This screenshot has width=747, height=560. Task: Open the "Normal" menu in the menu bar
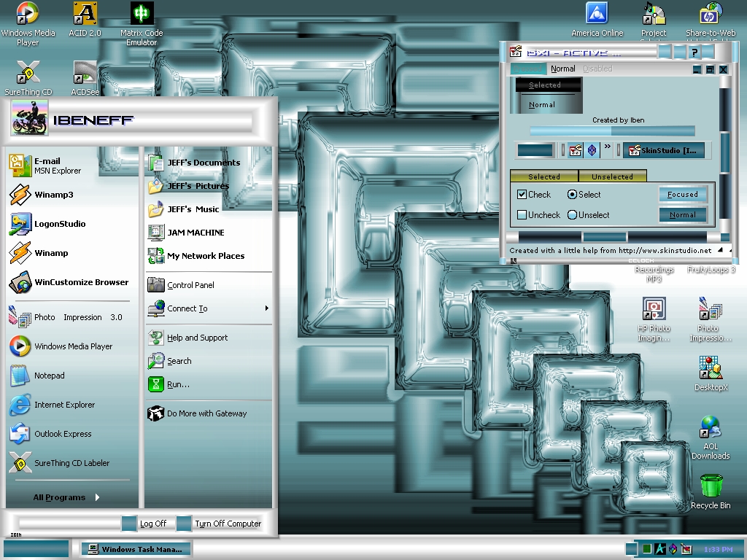[562, 69]
